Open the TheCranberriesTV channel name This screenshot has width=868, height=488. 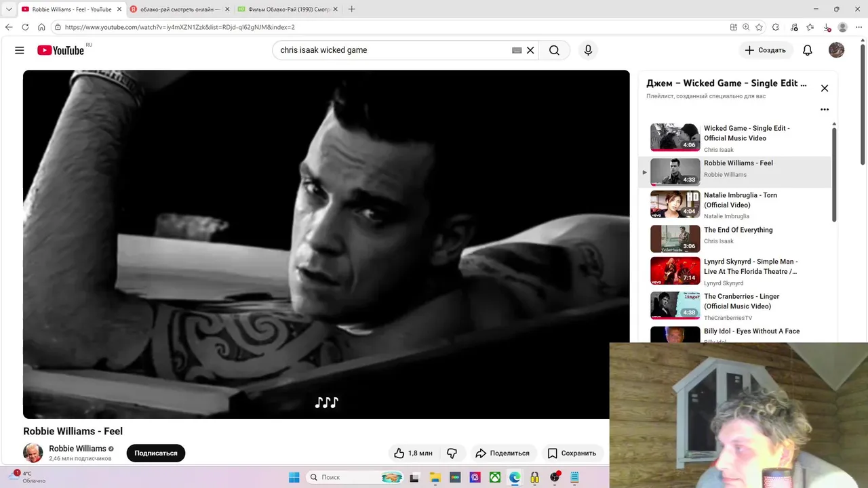pos(728,318)
